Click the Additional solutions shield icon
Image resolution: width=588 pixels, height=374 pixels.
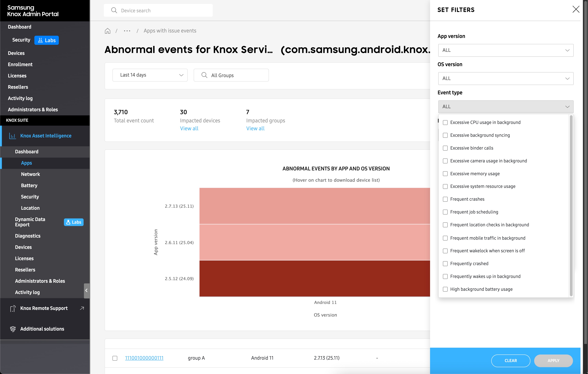click(x=13, y=329)
